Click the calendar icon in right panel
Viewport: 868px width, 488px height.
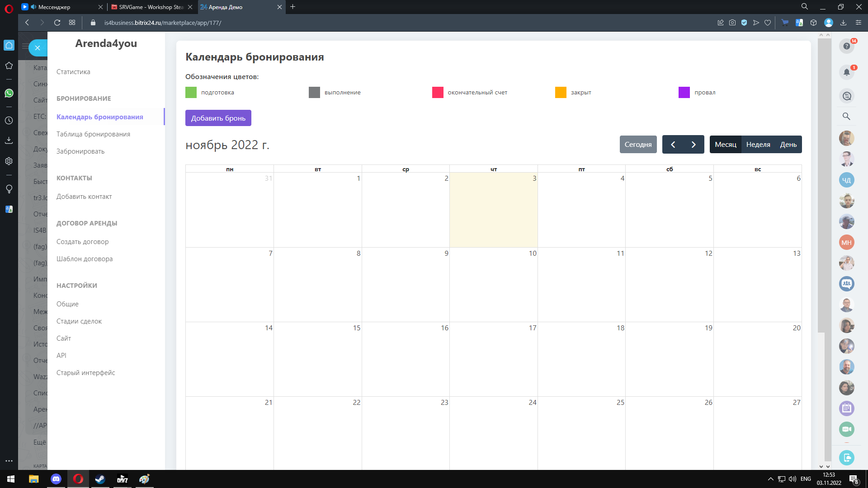pos(846,408)
